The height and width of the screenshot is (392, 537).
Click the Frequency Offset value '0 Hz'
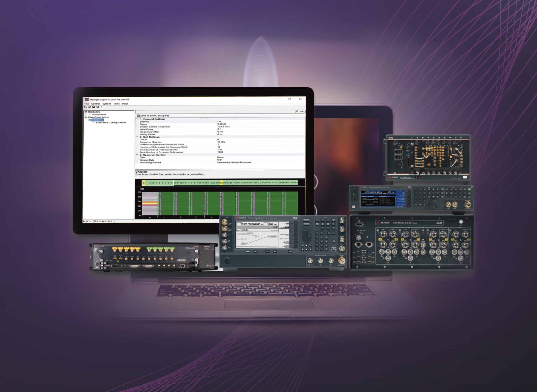click(220, 132)
